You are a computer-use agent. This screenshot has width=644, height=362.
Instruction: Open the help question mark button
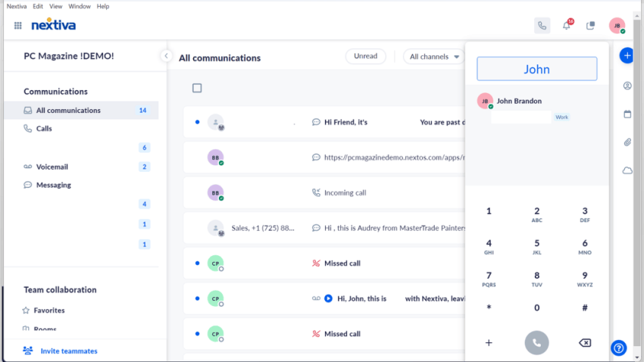tap(618, 348)
